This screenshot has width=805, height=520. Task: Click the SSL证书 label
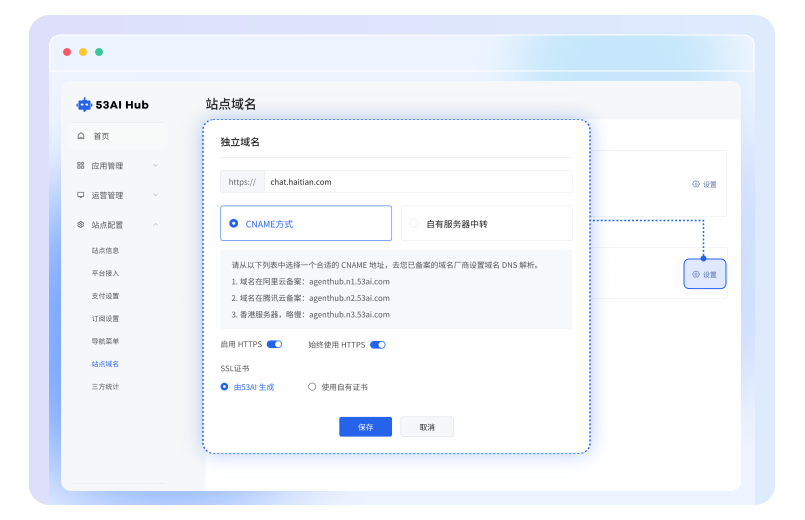(x=235, y=368)
